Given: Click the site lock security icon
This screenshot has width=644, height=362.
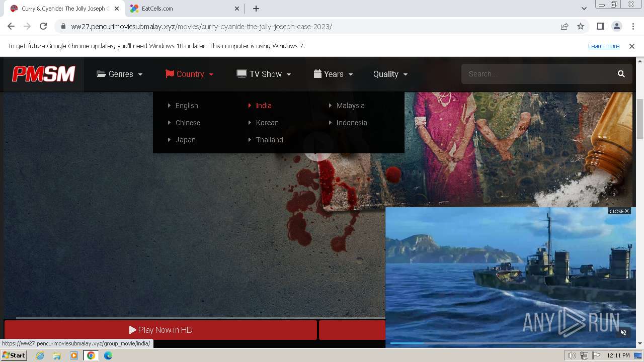Looking at the screenshot, I should pyautogui.click(x=63, y=27).
